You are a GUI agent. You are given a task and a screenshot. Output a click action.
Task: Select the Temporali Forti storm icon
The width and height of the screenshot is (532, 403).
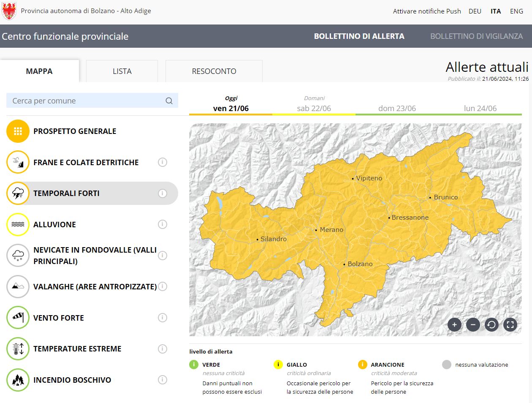(x=17, y=193)
